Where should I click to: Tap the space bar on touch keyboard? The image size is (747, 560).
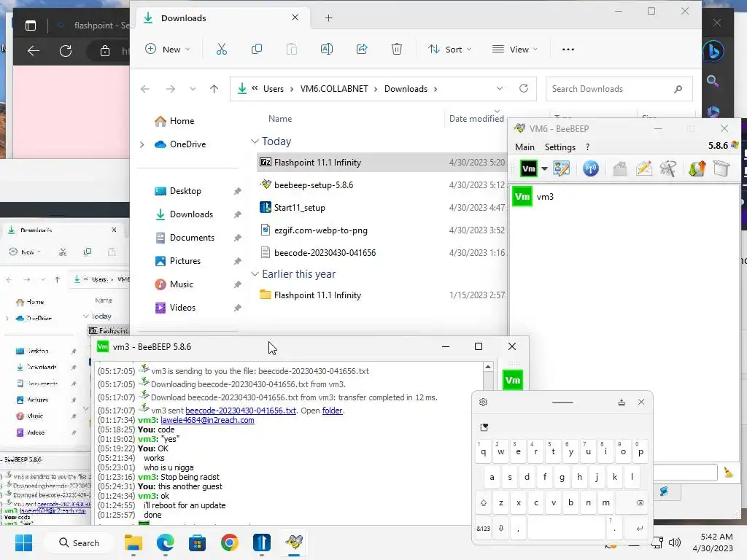tap(566, 528)
